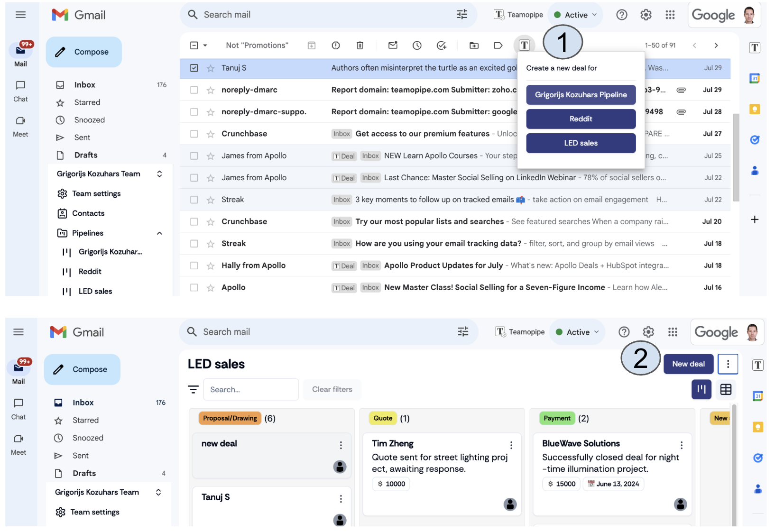Image resolution: width=775 pixels, height=532 pixels.
Task: Click the attachment paperclip on the noreply-dmarc Jul 29 email
Action: click(681, 90)
